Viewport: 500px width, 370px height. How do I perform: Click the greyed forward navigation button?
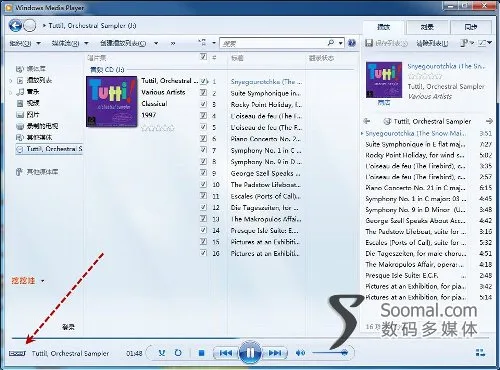(x=30, y=25)
